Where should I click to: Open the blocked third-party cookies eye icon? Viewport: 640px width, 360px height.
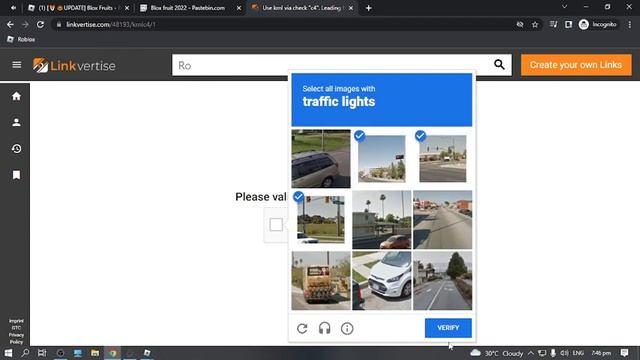tap(520, 24)
